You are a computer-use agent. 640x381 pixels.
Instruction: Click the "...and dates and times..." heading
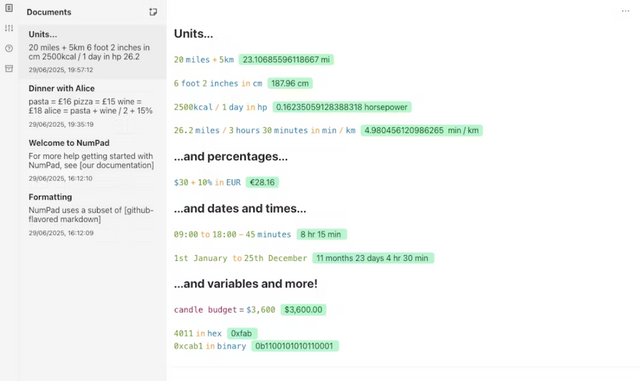[x=240, y=209]
